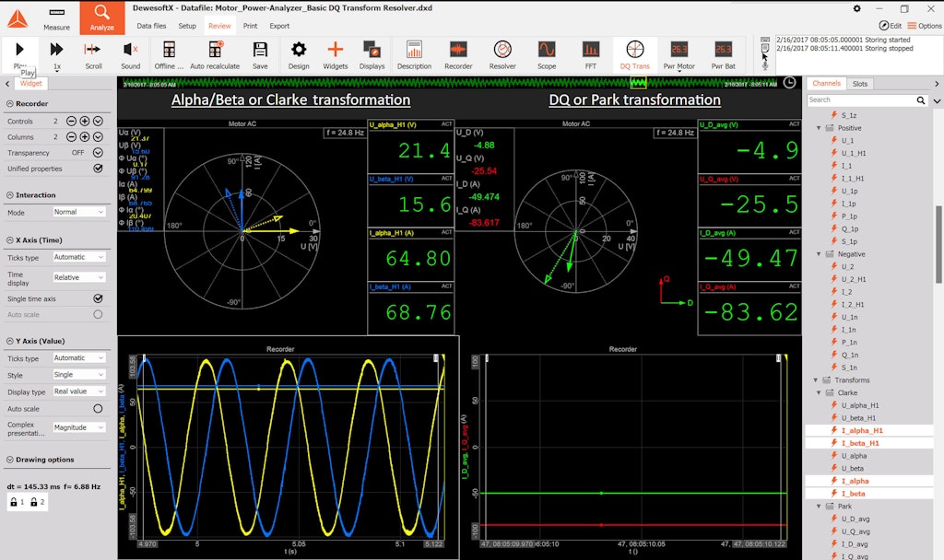Switch to the Channels tab
The height and width of the screenshot is (560, 944).
826,84
